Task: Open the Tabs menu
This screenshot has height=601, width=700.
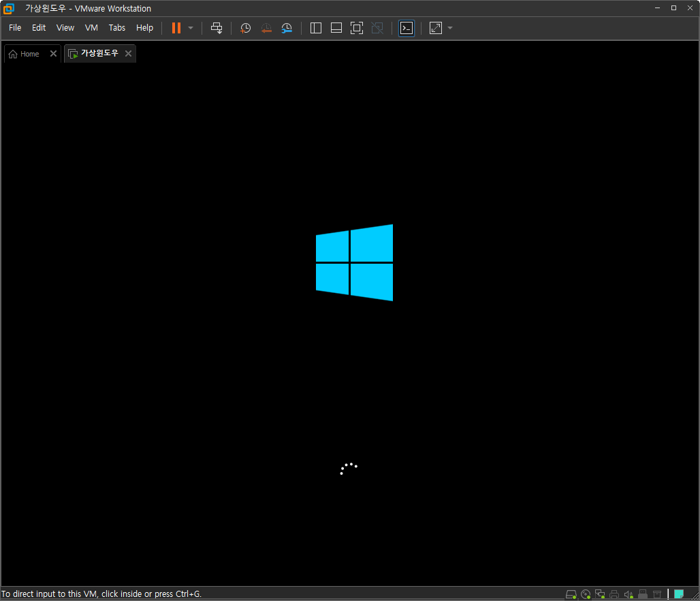Action: pos(117,28)
